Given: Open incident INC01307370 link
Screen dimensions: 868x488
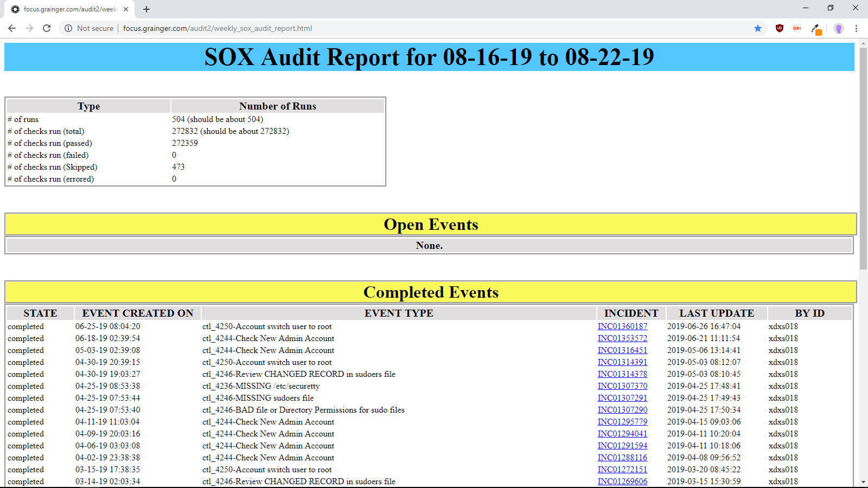Looking at the screenshot, I should (622, 386).
